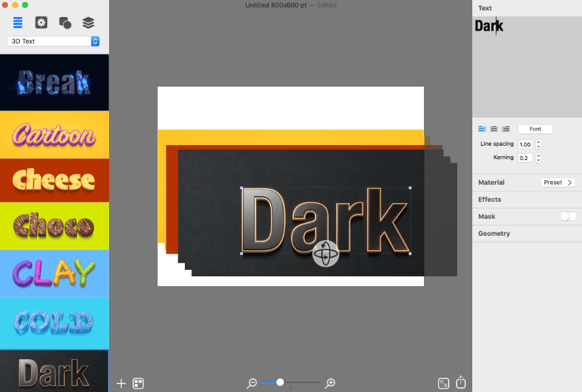Click the fit-to-window resize icon
582x392 pixels.
tap(444, 383)
